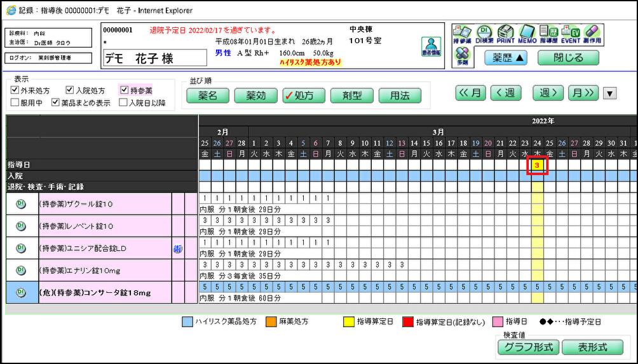This screenshot has height=364, width=638.
Task: Open the DI検索 drug information search
Action: pyautogui.click(x=485, y=34)
